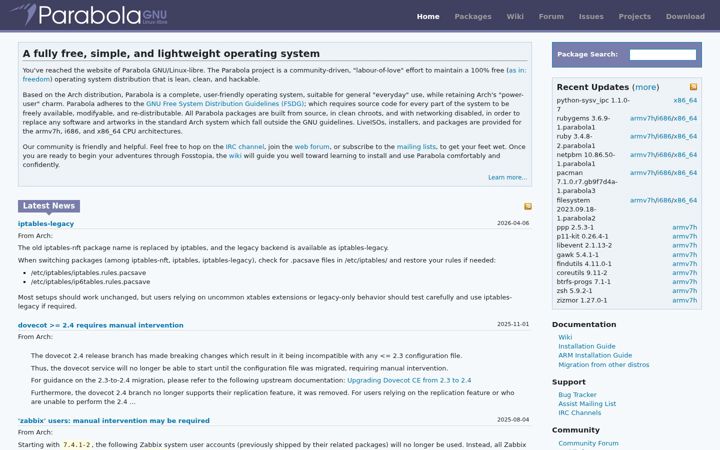Open the 'as in: freedom' link
720x450 pixels.
point(518,70)
